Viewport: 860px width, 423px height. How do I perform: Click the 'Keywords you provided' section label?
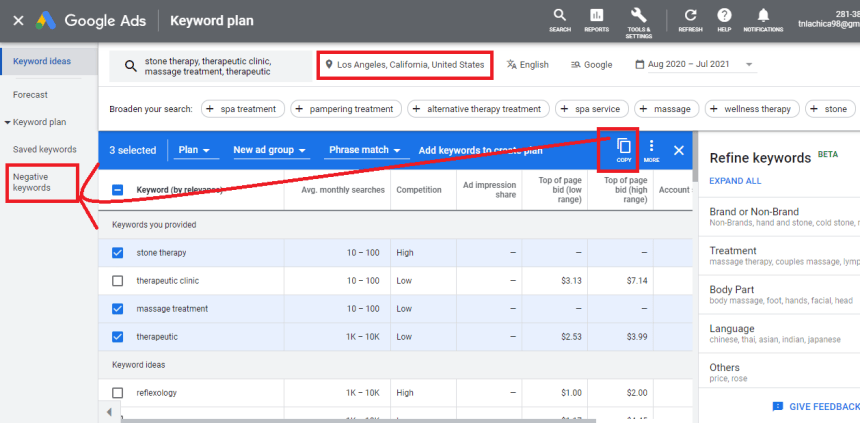pyautogui.click(x=154, y=225)
